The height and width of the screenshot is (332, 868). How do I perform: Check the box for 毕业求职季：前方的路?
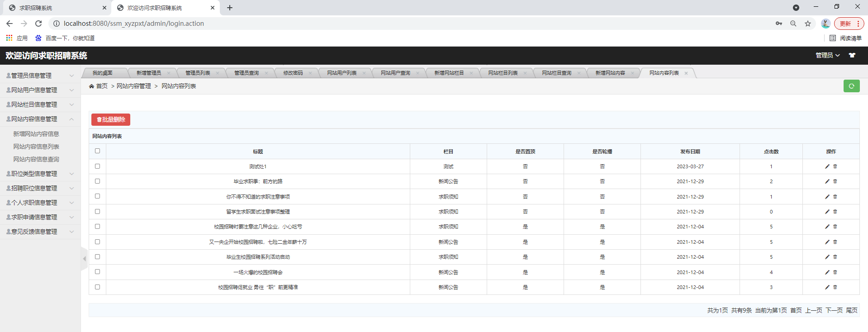pyautogui.click(x=97, y=181)
